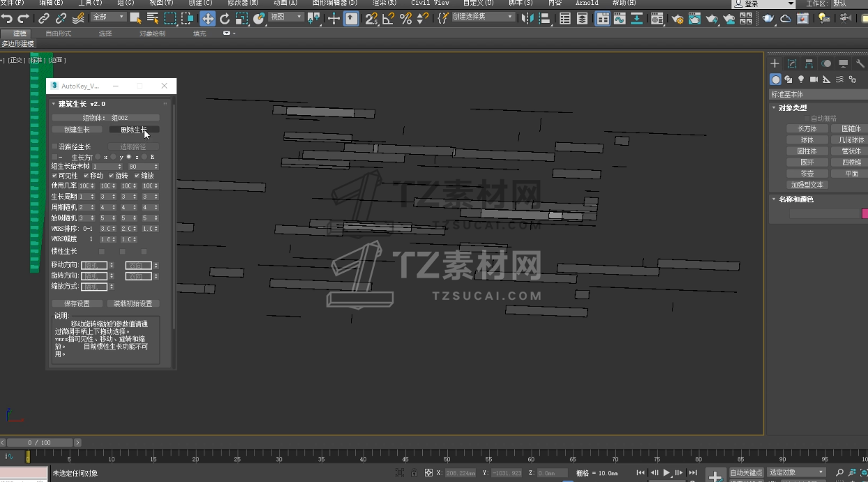Activate the Select Object tool icon
868x482 pixels.
tap(135, 18)
